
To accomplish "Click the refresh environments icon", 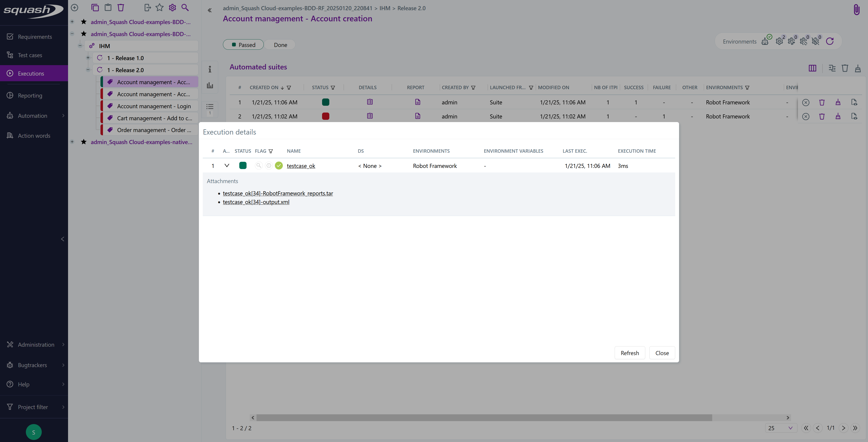I will tap(830, 41).
